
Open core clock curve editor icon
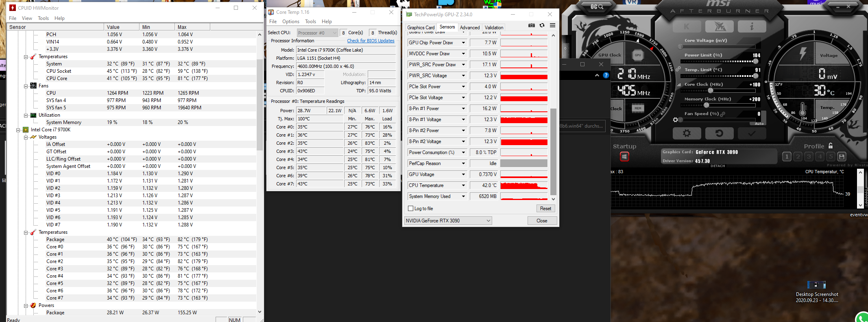pyautogui.click(x=678, y=85)
